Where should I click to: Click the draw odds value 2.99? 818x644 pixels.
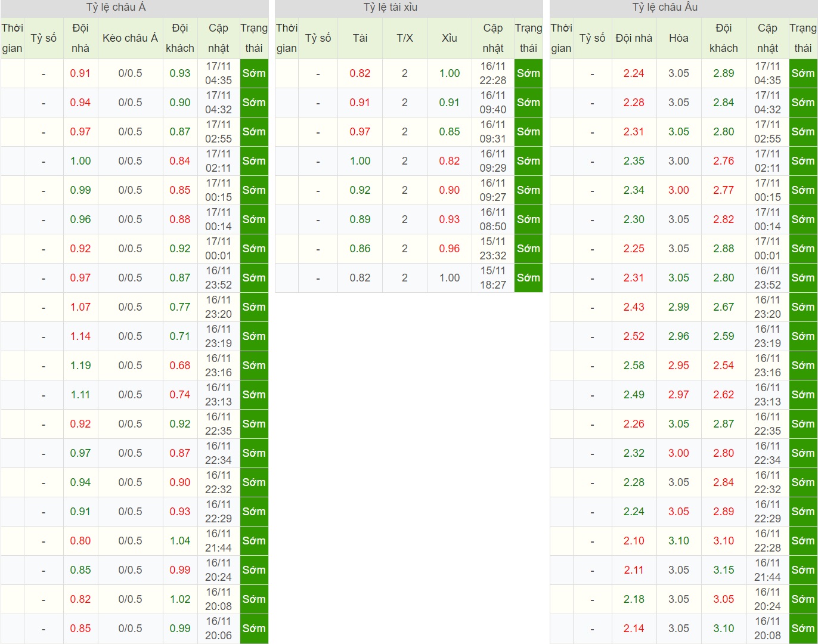coord(678,307)
